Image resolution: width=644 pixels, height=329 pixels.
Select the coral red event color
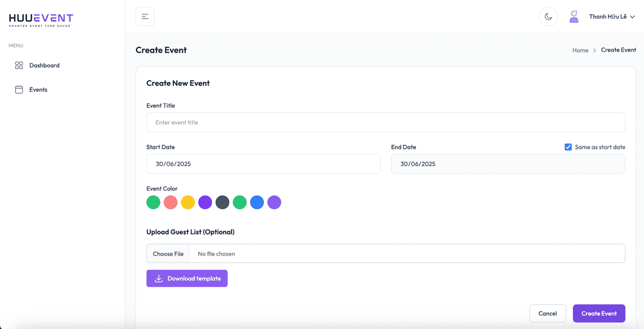(x=171, y=202)
